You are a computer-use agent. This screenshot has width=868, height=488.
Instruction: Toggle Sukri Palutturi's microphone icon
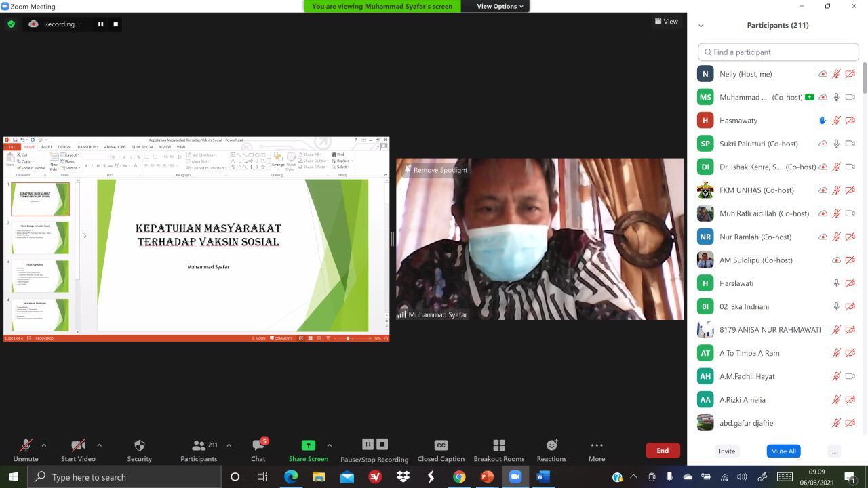click(x=836, y=144)
